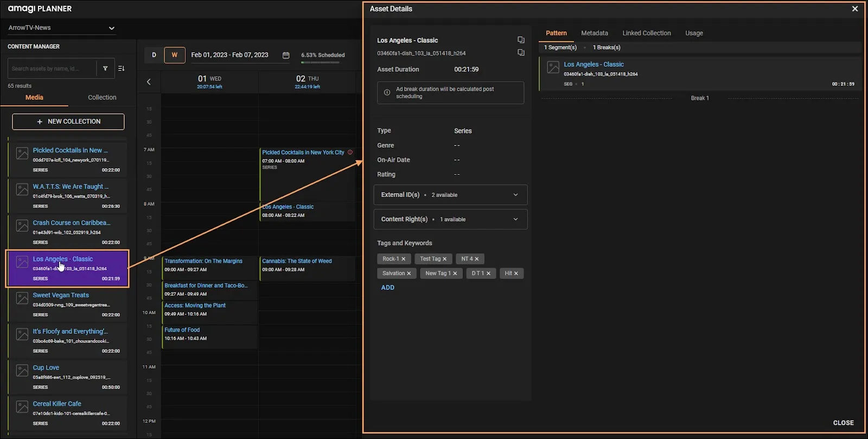Select the Sweet Vegan Treats asset thumbnail
This screenshot has height=439, width=868.
pyautogui.click(x=22, y=298)
